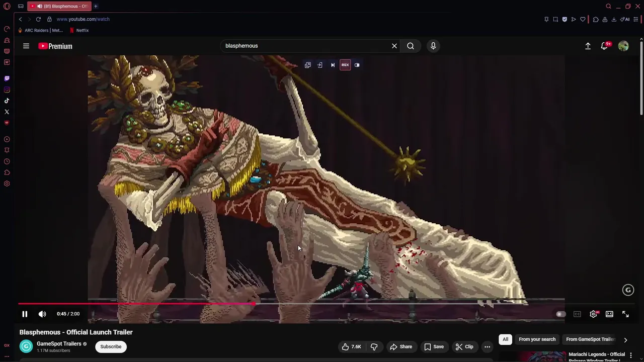This screenshot has height=362, width=644.
Task: Click the heart bookmark icon in address bar
Action: 583,19
